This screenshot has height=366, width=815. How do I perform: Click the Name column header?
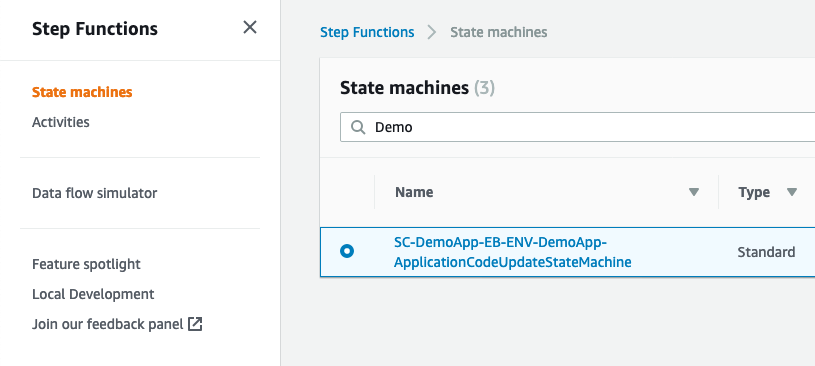[x=414, y=192]
